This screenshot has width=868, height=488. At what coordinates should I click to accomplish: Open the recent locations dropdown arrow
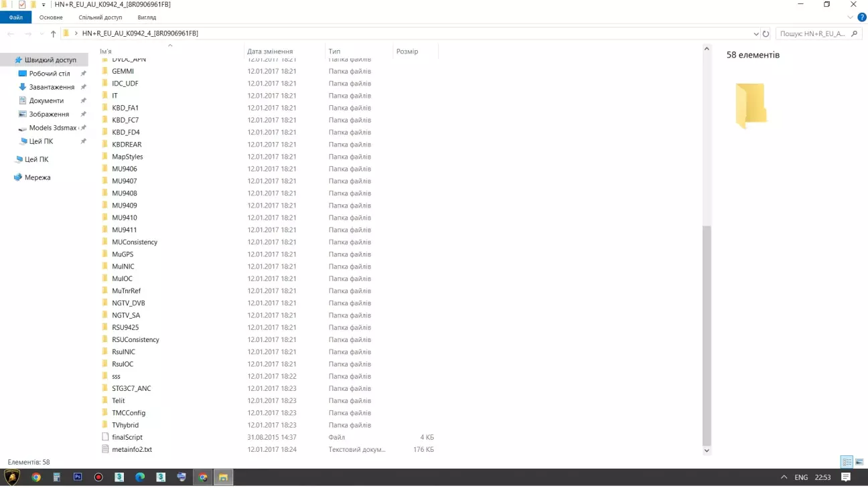click(x=41, y=33)
